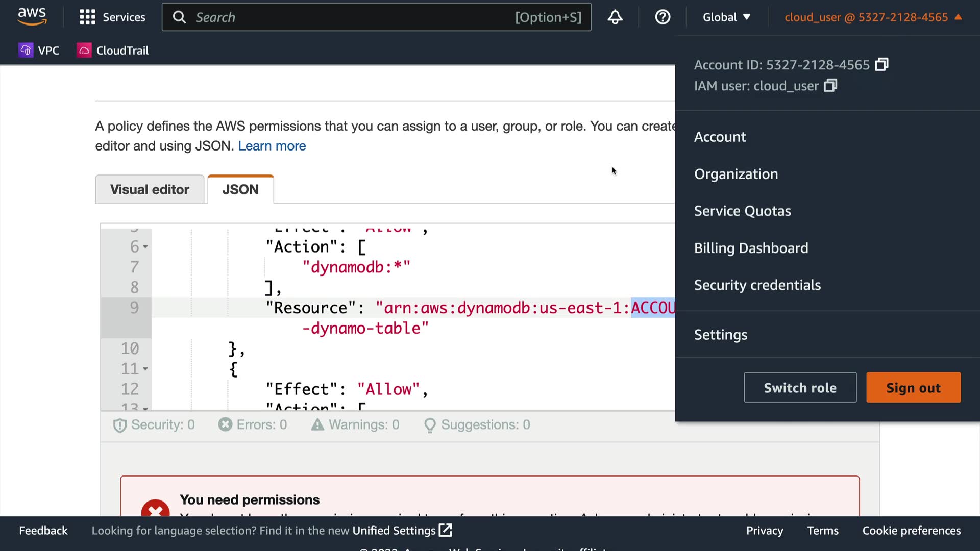Copy the IAM user name
Image resolution: width=980 pixels, height=551 pixels.
(x=830, y=86)
